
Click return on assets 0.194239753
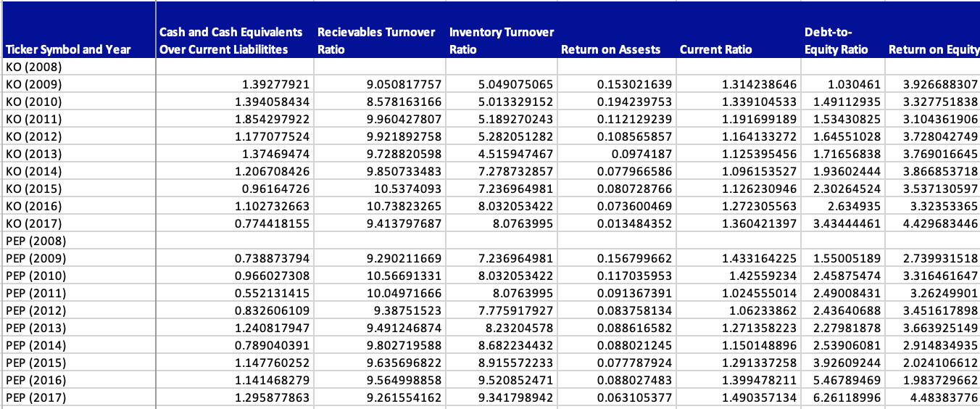(617, 102)
